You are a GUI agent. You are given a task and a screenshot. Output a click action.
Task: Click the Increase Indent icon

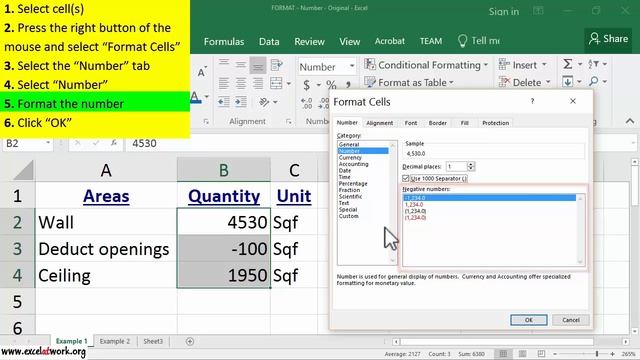[x=241, y=102]
